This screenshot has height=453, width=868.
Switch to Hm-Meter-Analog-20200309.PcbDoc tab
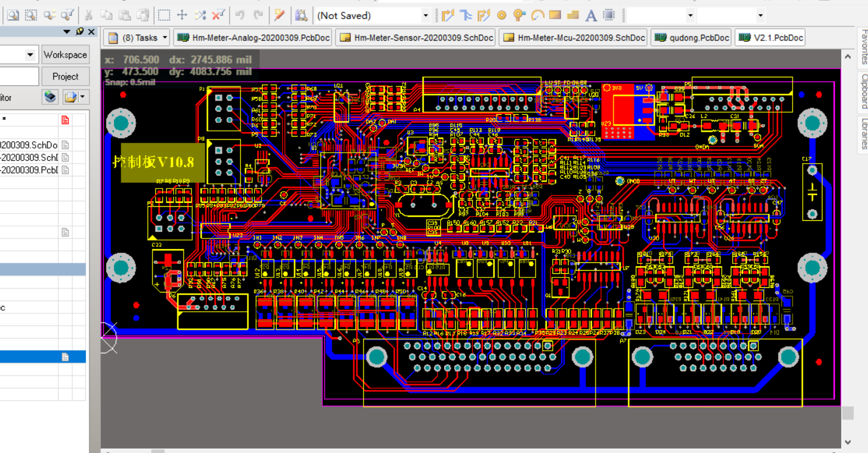pos(254,37)
